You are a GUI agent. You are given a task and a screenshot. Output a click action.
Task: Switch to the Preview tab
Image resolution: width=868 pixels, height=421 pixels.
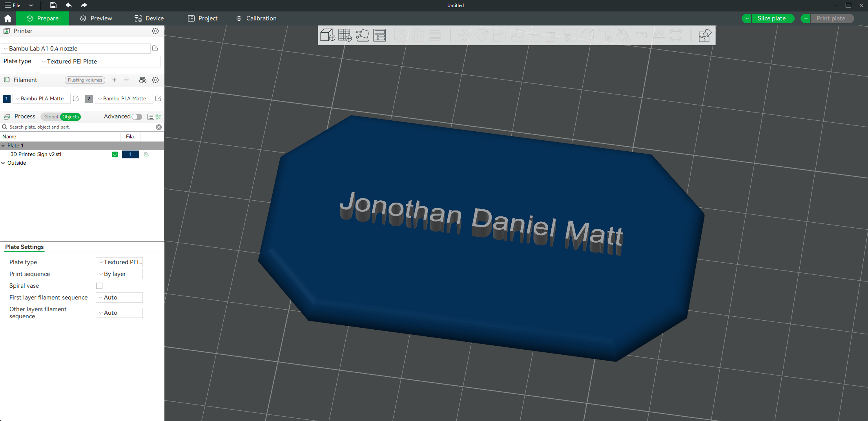[x=96, y=18]
